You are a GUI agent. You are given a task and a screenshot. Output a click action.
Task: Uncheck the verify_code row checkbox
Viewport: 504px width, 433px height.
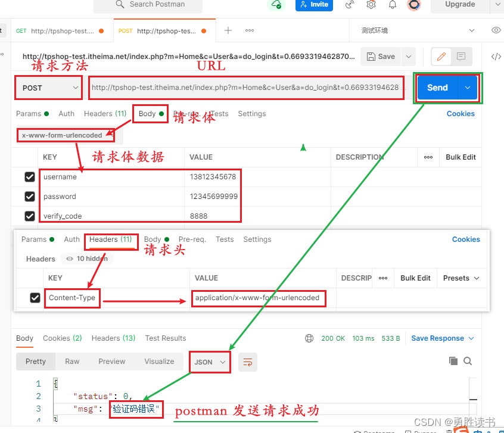(x=30, y=216)
